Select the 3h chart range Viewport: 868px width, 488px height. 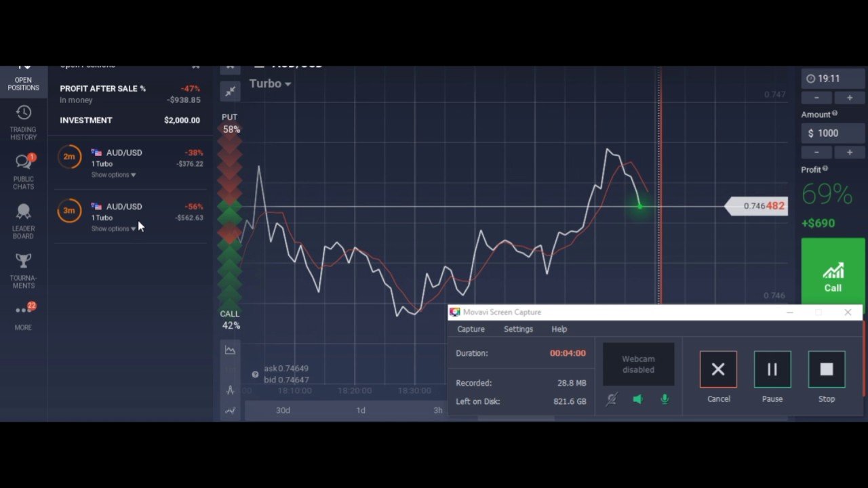tap(438, 410)
